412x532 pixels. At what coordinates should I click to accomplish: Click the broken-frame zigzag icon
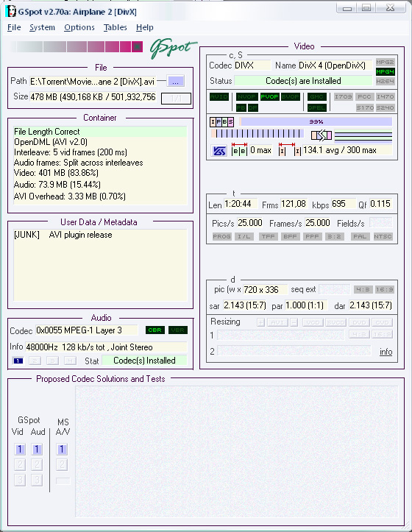pos(322,135)
